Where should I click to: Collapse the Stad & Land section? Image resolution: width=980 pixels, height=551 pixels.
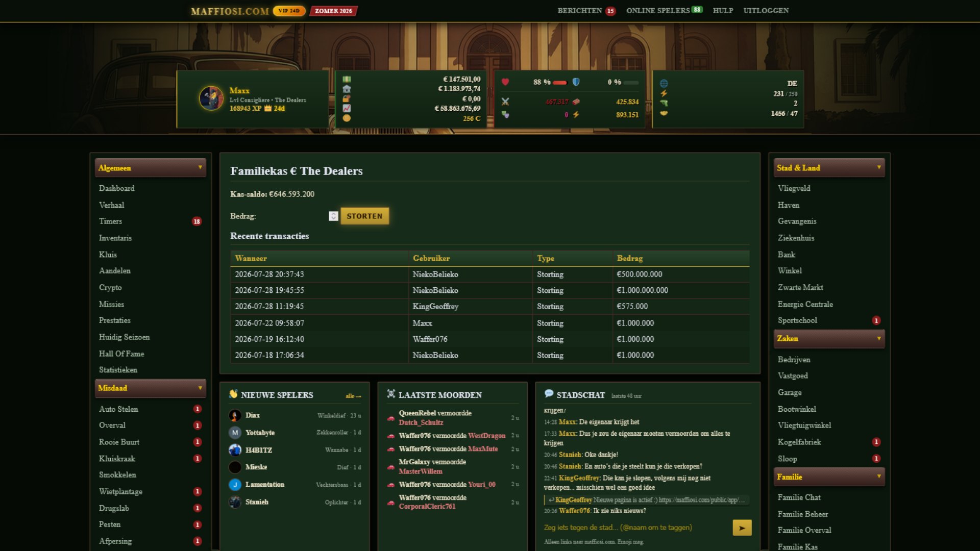click(x=829, y=168)
